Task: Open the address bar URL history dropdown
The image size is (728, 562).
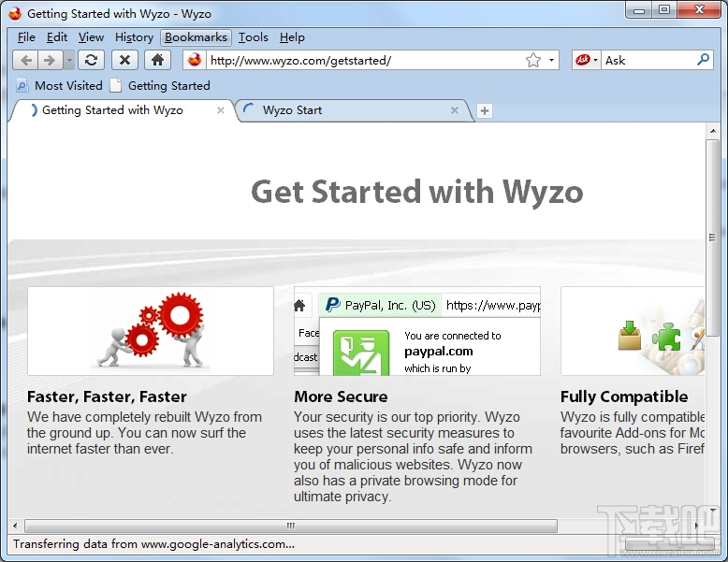Action: tap(551, 61)
